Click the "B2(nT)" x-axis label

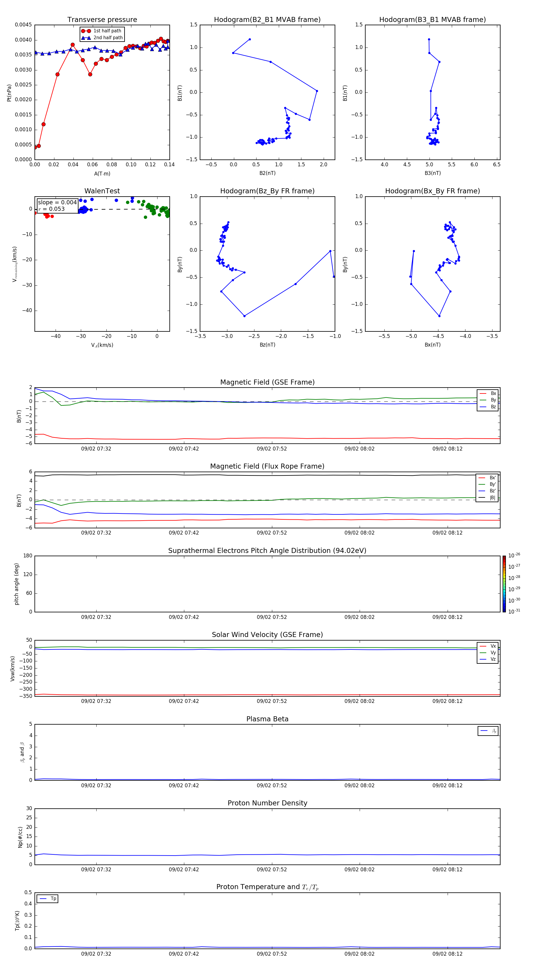267,173
